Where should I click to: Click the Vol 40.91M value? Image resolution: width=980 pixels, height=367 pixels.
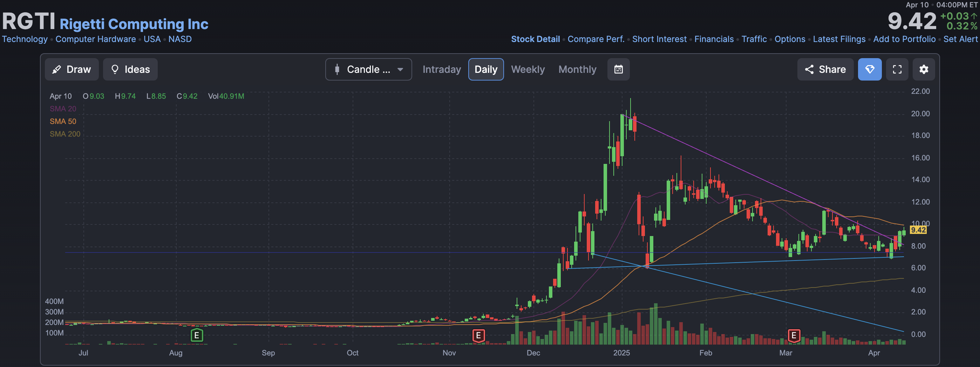[226, 96]
